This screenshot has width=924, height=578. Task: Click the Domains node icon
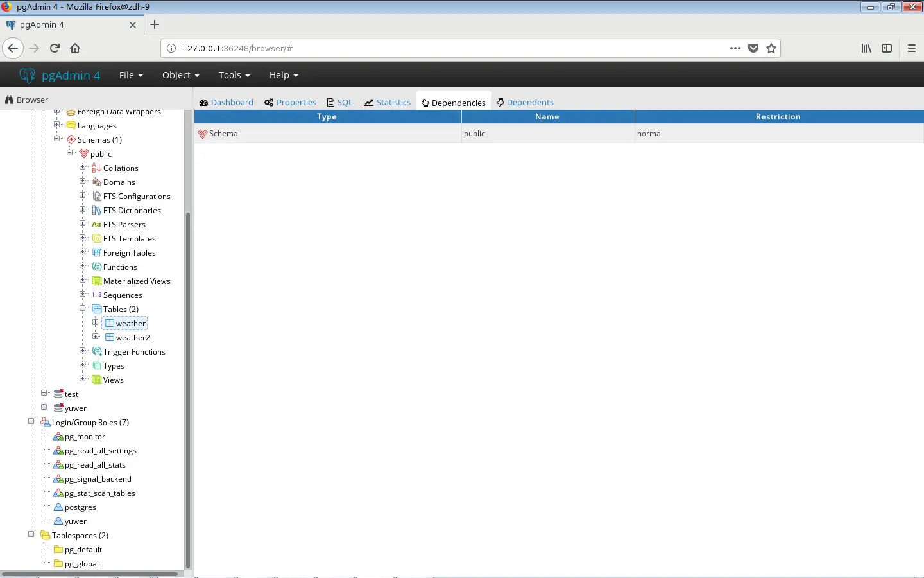click(97, 182)
